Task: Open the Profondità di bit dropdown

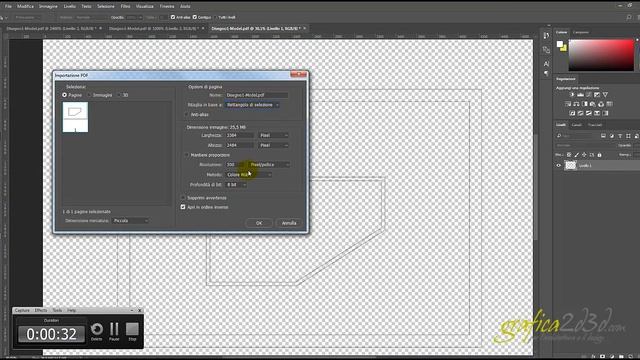Action: (236, 184)
